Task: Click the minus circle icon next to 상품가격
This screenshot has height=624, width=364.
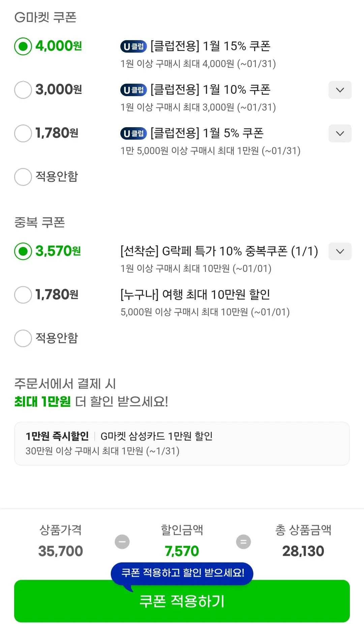Action: pos(122,541)
